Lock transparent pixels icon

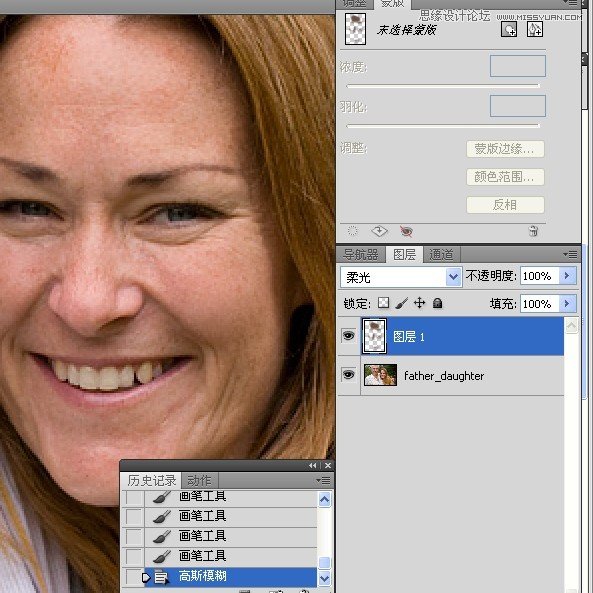coord(383,303)
